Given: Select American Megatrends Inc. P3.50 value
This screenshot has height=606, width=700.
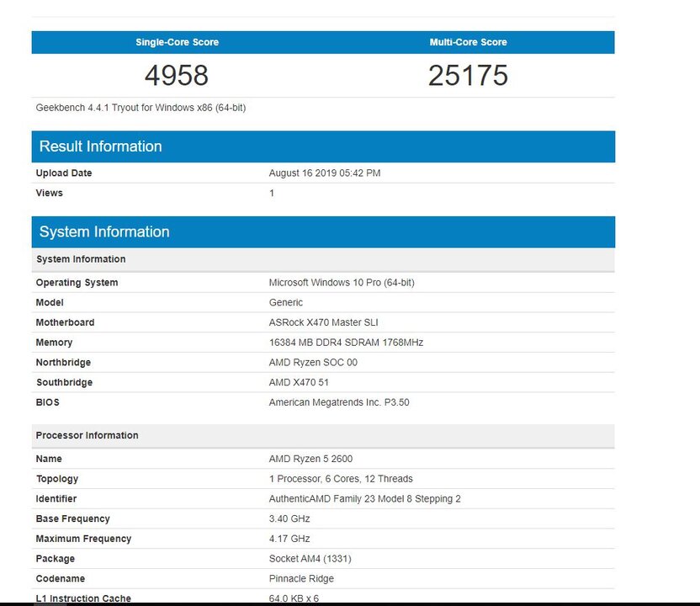Looking at the screenshot, I should (339, 402).
